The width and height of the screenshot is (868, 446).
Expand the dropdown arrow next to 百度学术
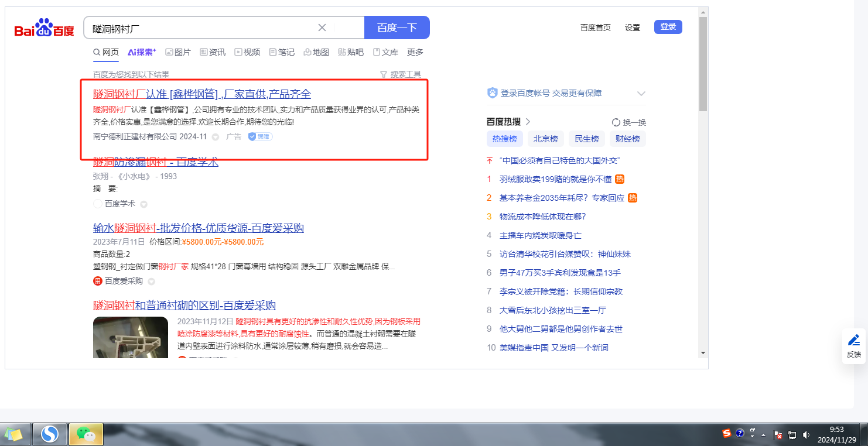point(143,204)
